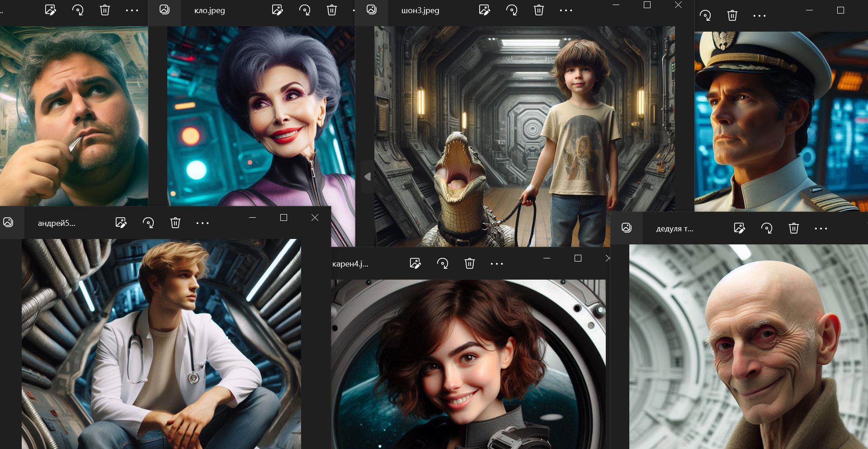Rotate the андрей5 photo
The image size is (868, 449).
(x=148, y=223)
